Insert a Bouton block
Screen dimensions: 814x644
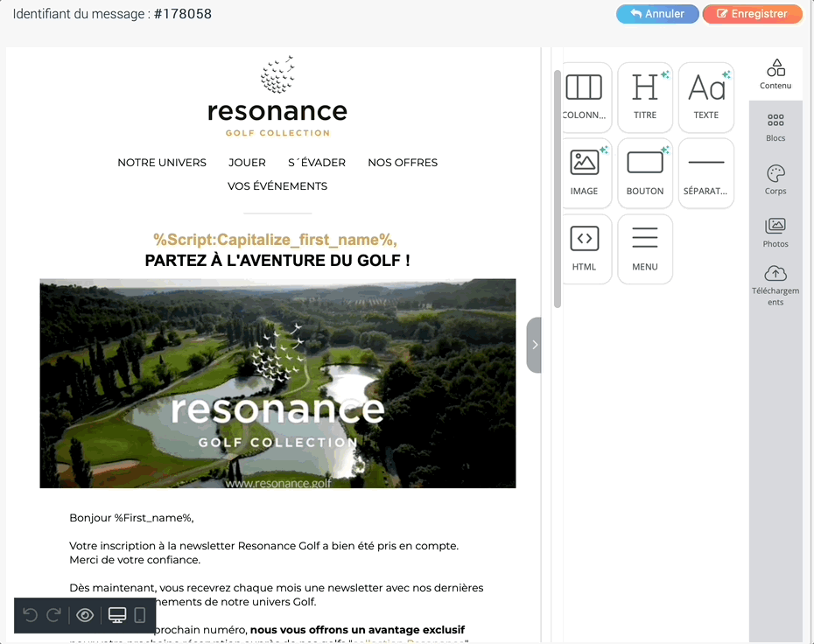(x=645, y=173)
